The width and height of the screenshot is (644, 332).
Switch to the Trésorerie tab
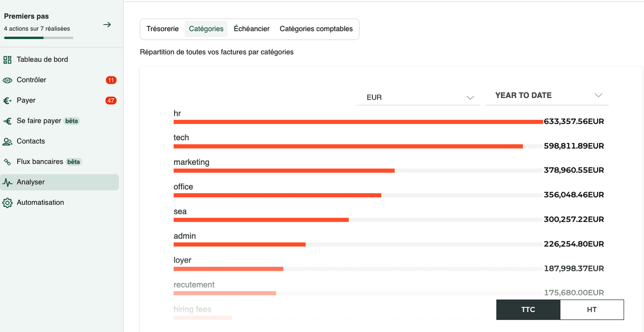162,29
